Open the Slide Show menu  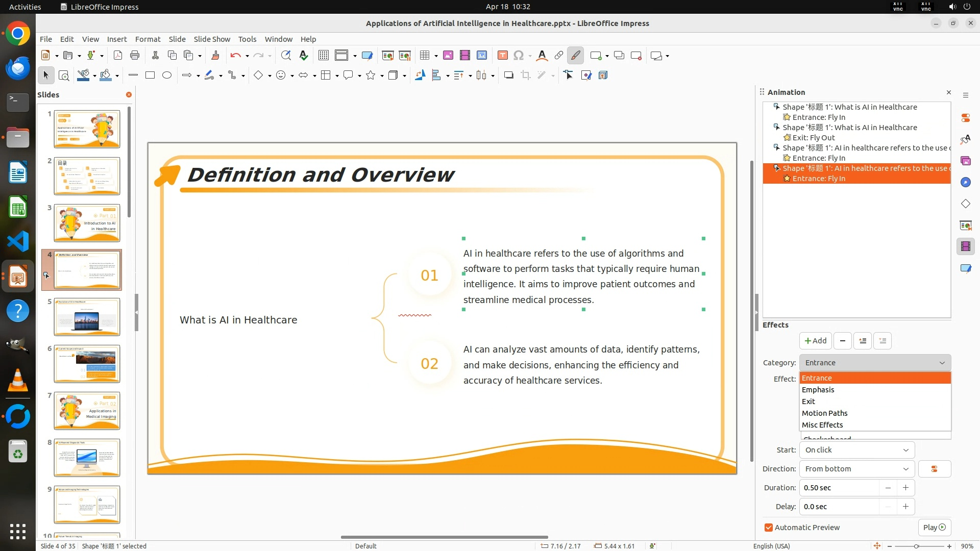click(212, 39)
